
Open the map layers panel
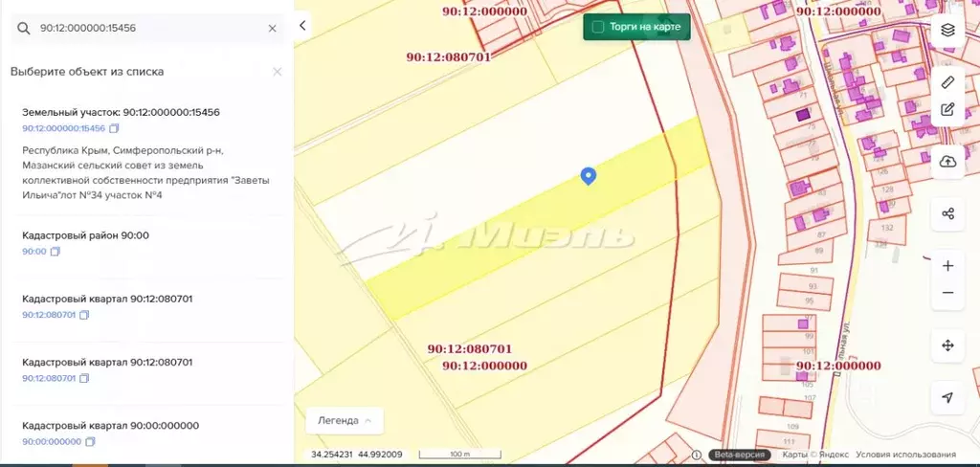(947, 30)
